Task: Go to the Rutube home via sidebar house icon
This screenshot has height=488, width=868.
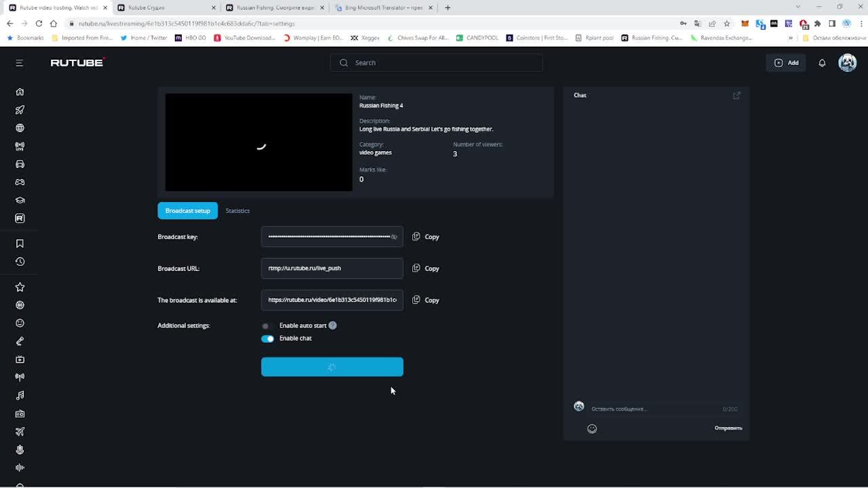Action: click(x=20, y=91)
